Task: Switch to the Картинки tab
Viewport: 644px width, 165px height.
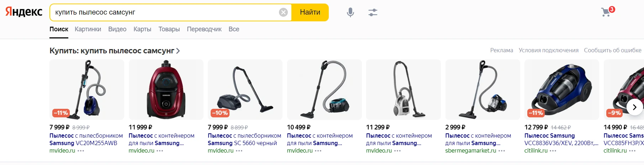Action: coord(88,29)
